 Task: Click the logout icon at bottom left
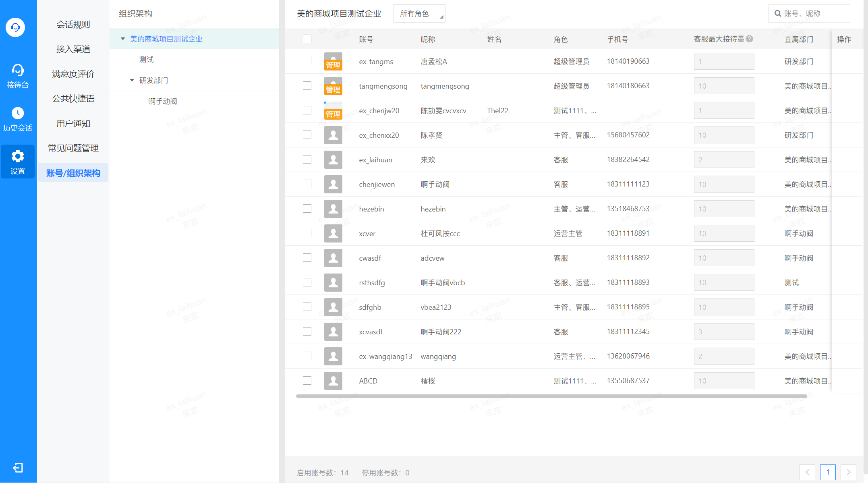[x=18, y=468]
